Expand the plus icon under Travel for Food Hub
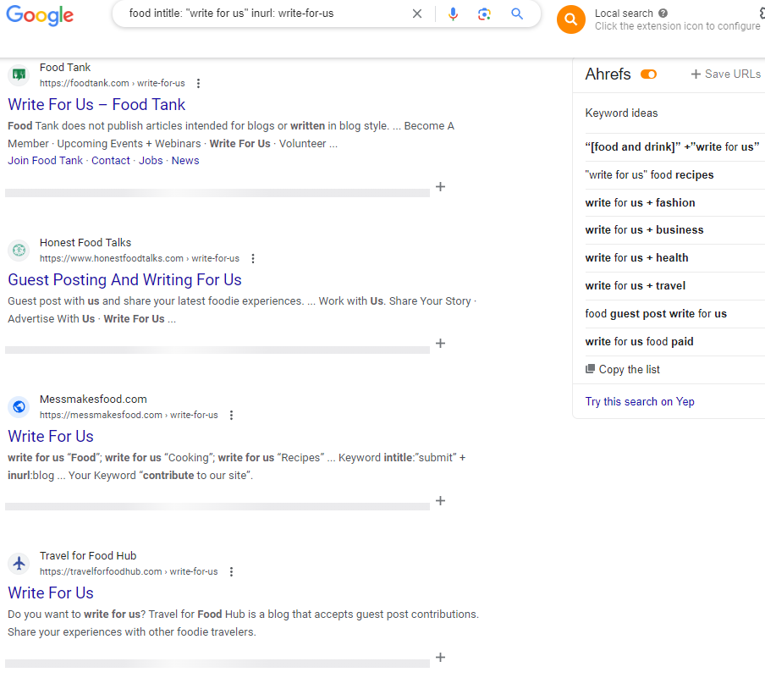 coord(440,657)
